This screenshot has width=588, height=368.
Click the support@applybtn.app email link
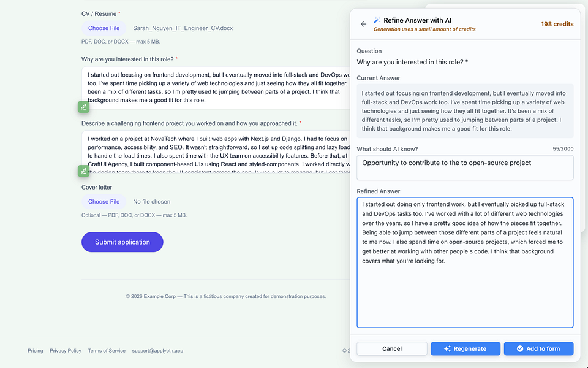pos(157,351)
